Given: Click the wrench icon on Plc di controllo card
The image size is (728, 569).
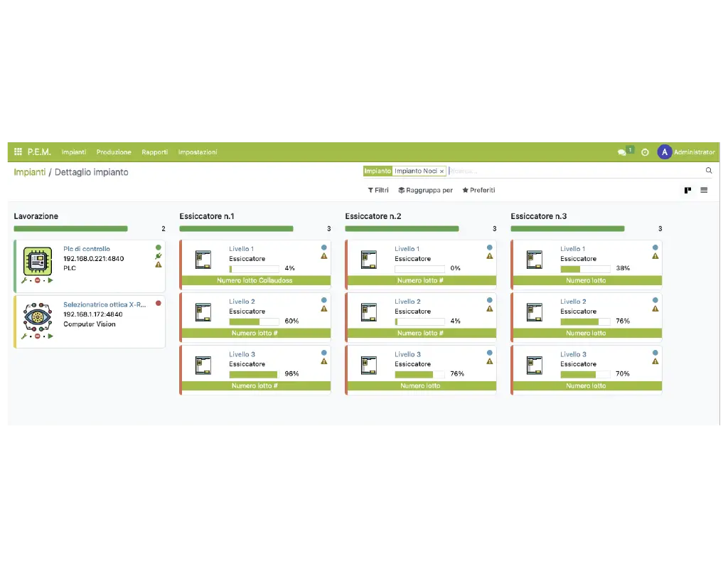Looking at the screenshot, I should coord(25,281).
